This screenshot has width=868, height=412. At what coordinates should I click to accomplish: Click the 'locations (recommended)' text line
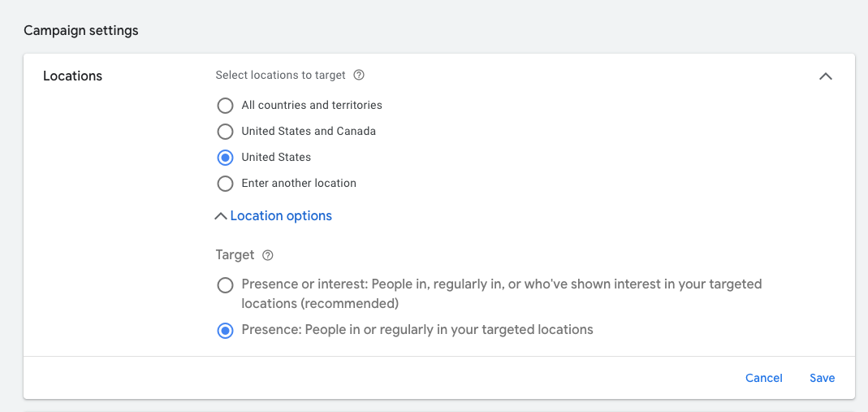point(320,304)
